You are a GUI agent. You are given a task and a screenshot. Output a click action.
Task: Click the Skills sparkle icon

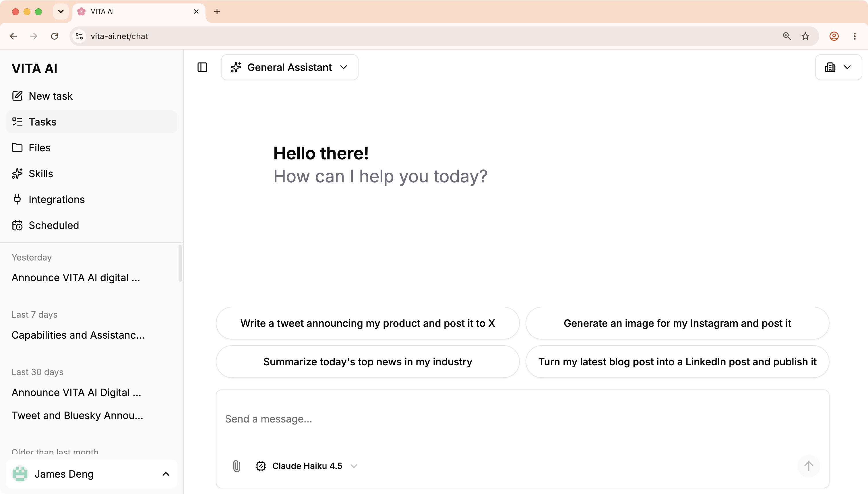(17, 173)
